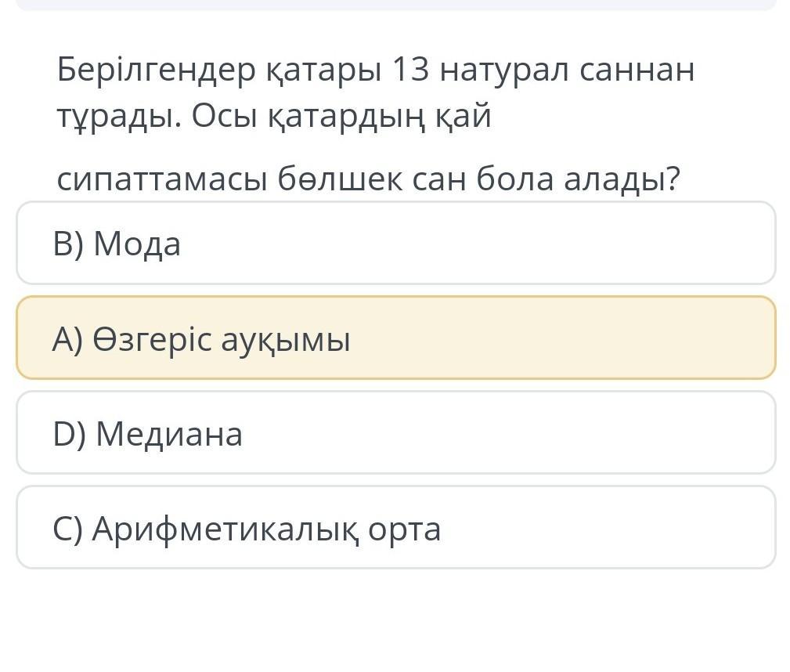Viewport: 790px width, 672px height.
Task: Click the gray bar above the question
Action: (395, 5)
